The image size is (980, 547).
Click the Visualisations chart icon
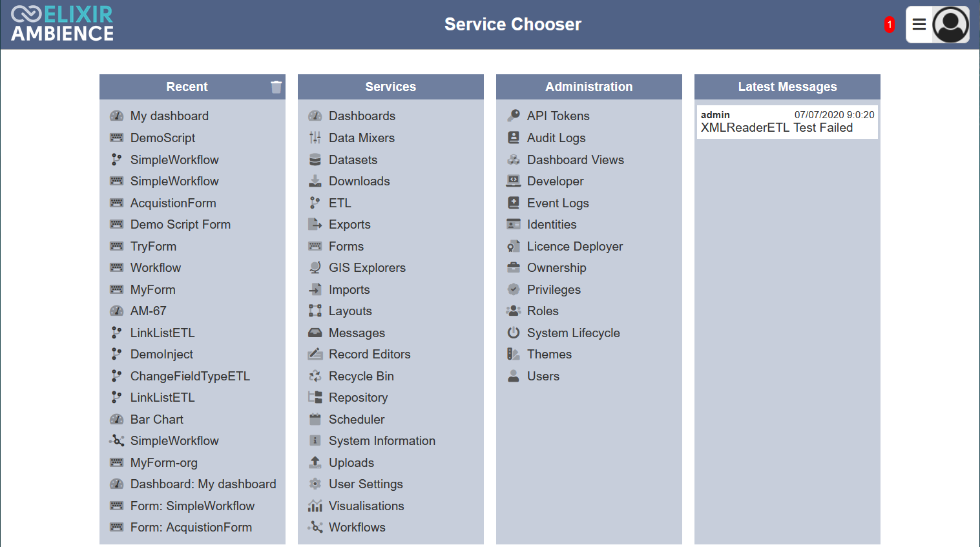click(315, 506)
